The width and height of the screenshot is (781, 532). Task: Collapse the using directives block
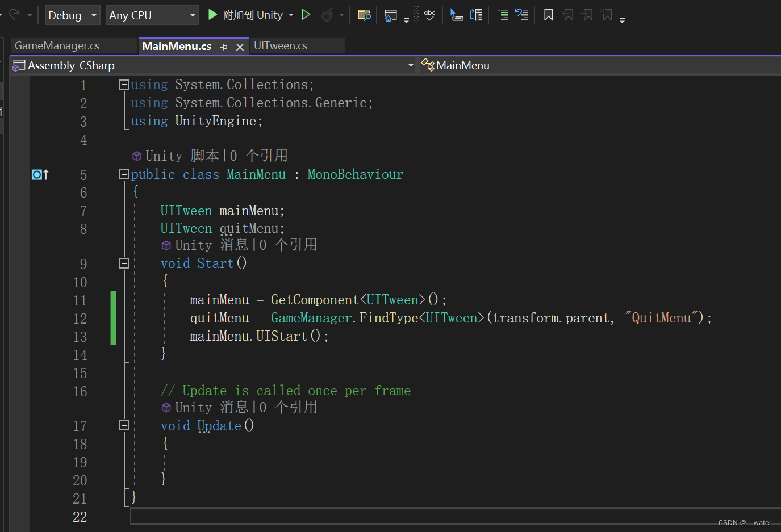(124, 85)
